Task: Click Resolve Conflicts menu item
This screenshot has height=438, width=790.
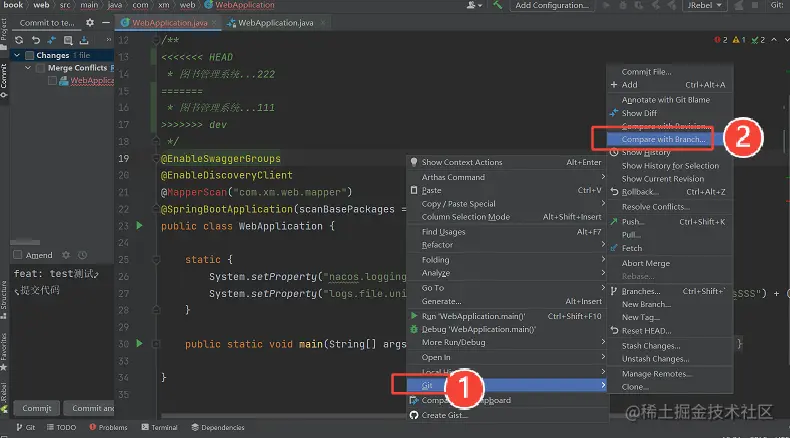Action: [x=669, y=207]
